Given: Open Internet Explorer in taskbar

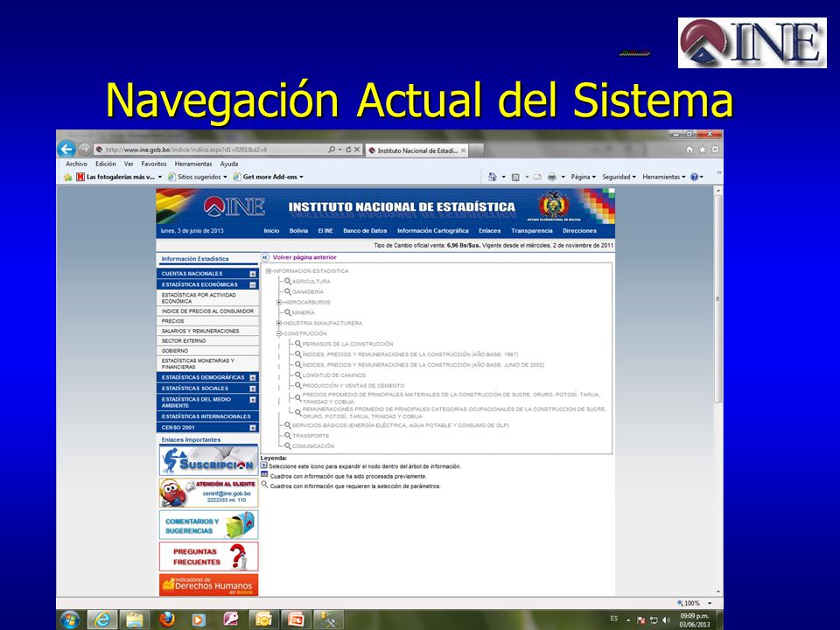Looking at the screenshot, I should point(101,619).
